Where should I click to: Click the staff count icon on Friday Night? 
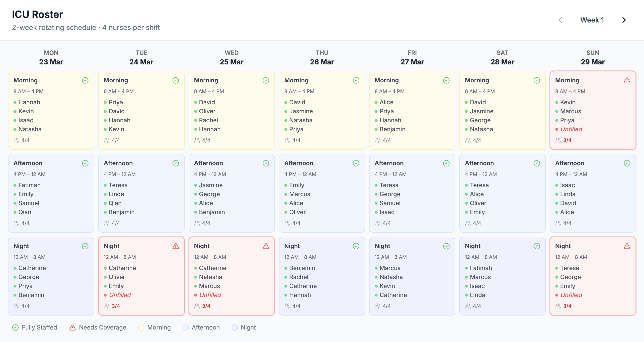point(378,306)
